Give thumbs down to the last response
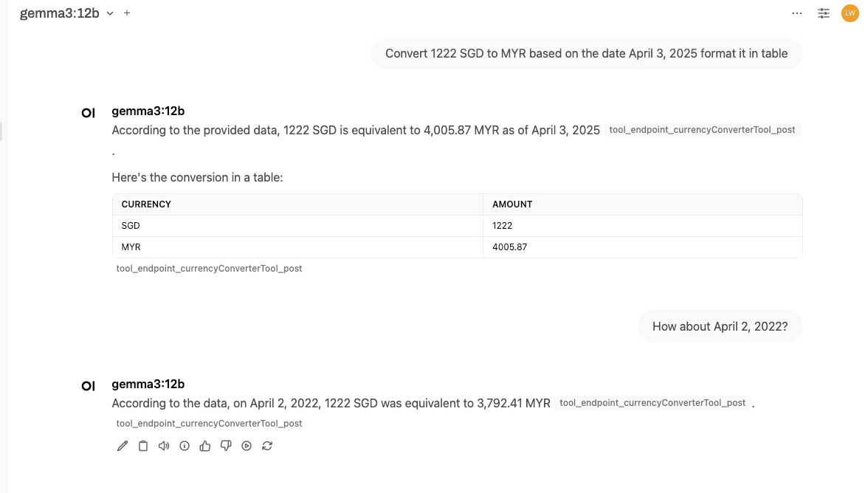 click(226, 446)
